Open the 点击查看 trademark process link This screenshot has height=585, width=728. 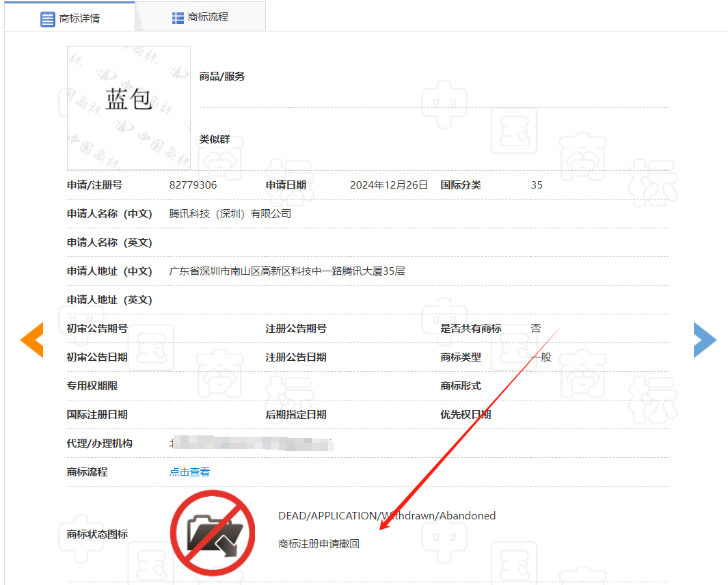(x=189, y=472)
